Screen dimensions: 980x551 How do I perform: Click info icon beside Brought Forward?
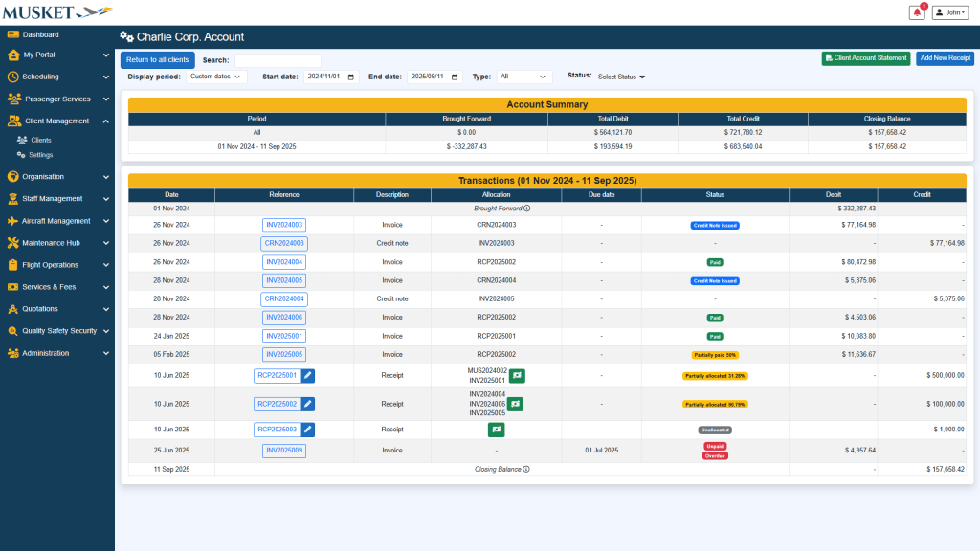[x=526, y=208]
